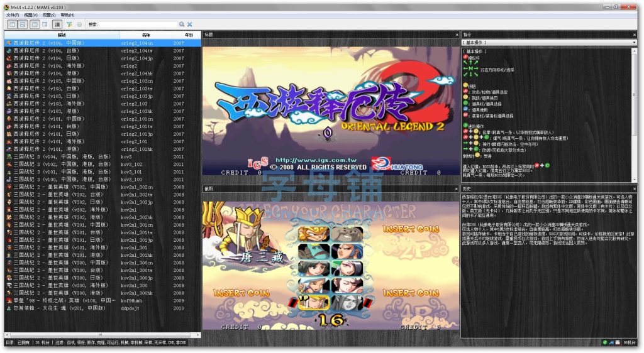The height and width of the screenshot is (353, 644).
Task: Open the 基本操作 command dropdown
Action: [x=550, y=43]
